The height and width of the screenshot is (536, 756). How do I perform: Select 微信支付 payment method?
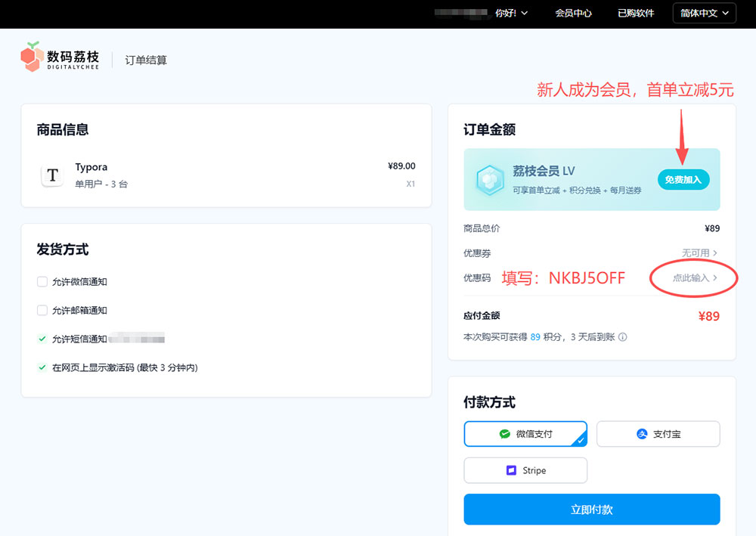[525, 434]
